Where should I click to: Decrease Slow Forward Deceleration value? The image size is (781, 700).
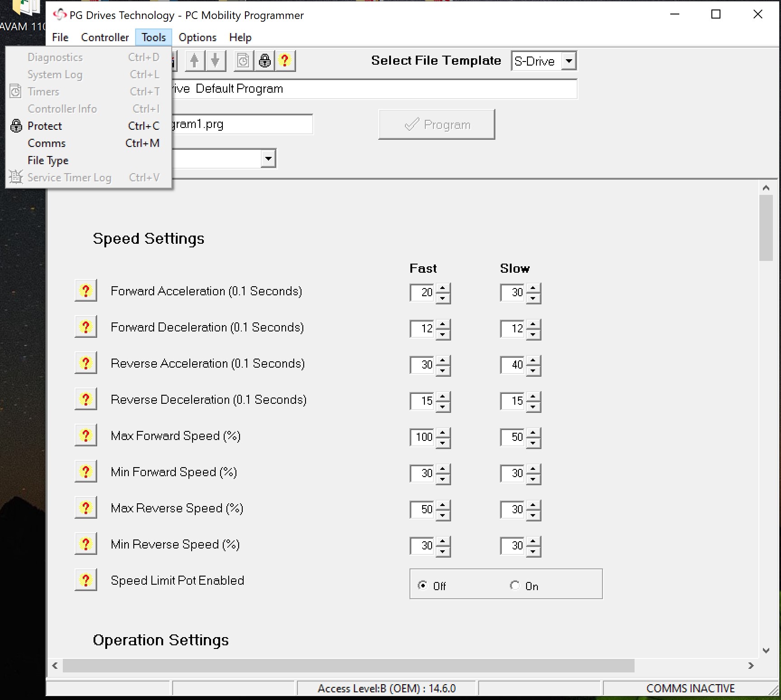tap(533, 335)
